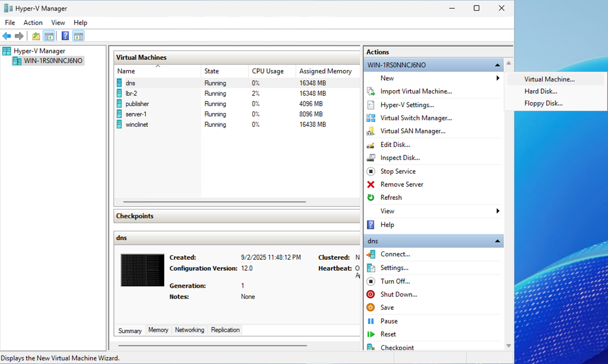This screenshot has height=364, width=608.
Task: Sort by the CPU Usage column header
Action: [x=272, y=71]
